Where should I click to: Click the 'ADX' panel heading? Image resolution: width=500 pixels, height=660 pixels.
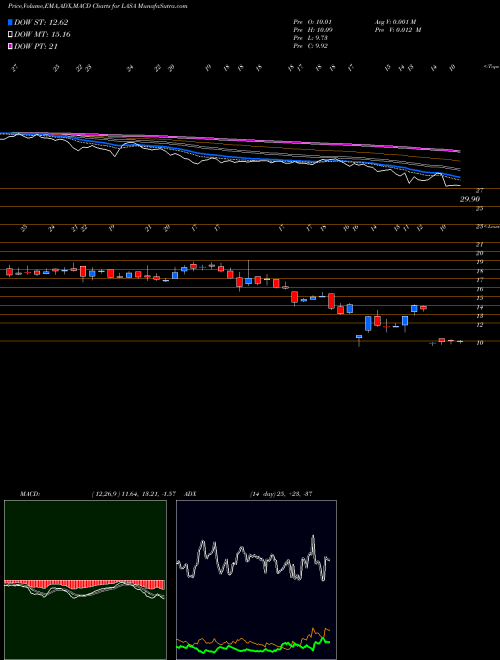(190, 494)
